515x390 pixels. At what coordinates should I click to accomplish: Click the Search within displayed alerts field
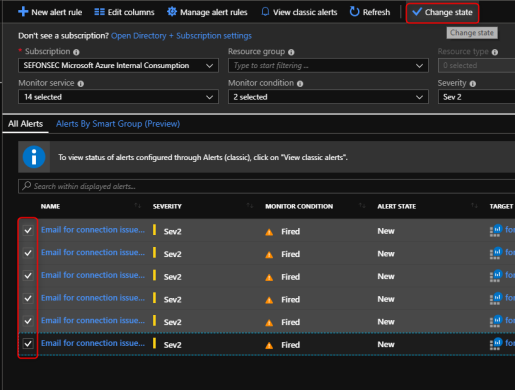tap(267, 186)
